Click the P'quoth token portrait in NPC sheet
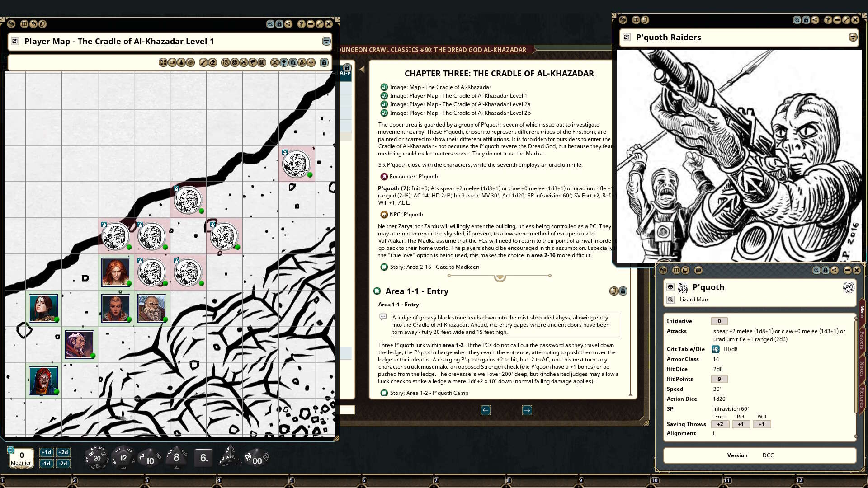This screenshot has width=868, height=488. pos(849,287)
